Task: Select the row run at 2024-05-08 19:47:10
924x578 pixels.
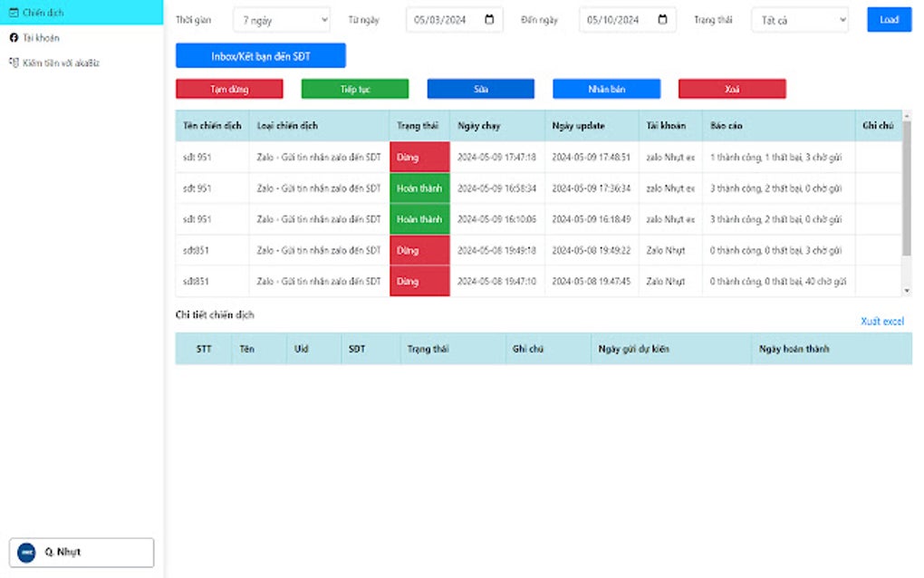Action: [x=539, y=282]
